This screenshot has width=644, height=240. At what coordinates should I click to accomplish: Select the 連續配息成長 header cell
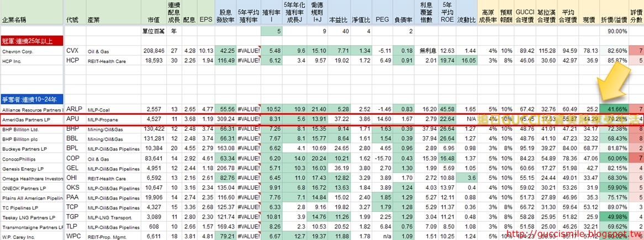tap(174, 12)
